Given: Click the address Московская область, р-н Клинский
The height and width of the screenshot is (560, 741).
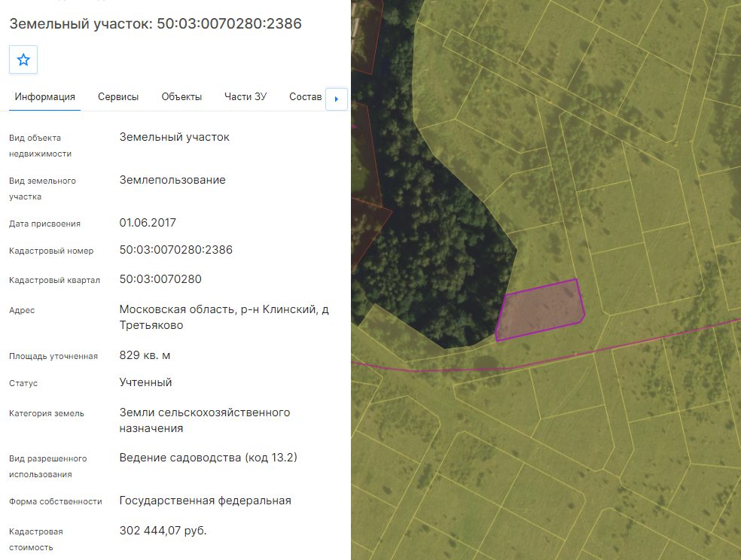Looking at the screenshot, I should 224,317.
